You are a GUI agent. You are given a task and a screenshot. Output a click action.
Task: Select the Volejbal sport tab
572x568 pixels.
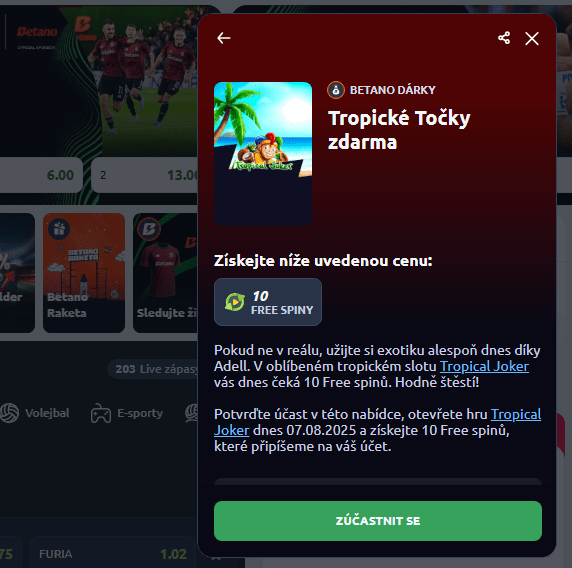point(35,413)
